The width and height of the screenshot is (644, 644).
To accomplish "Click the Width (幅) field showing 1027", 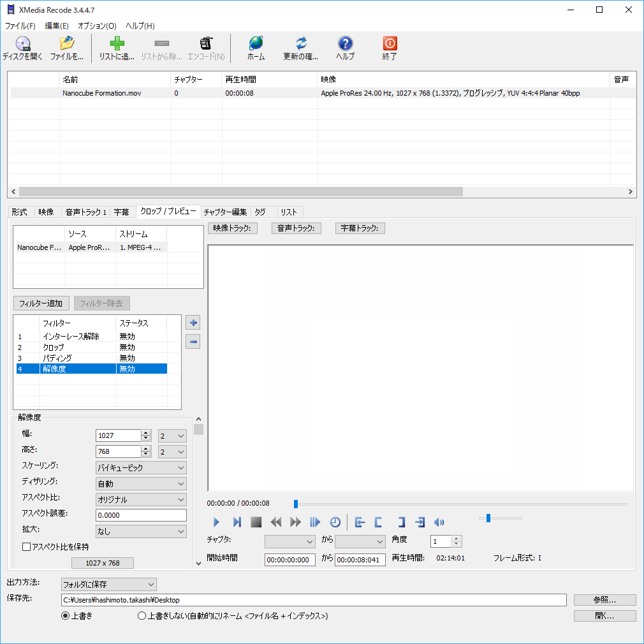I will 119,435.
